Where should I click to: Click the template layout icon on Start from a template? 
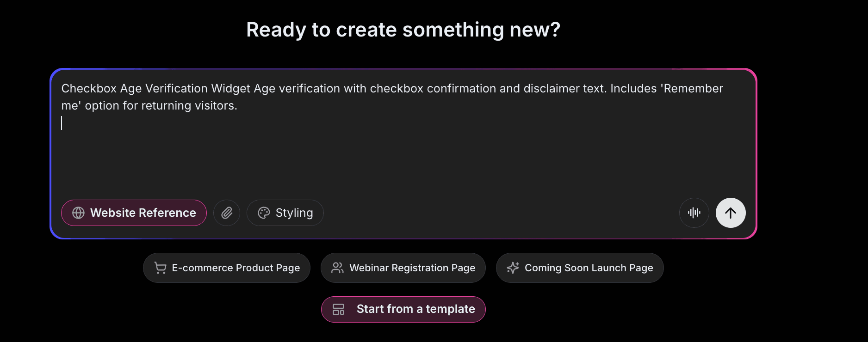338,309
